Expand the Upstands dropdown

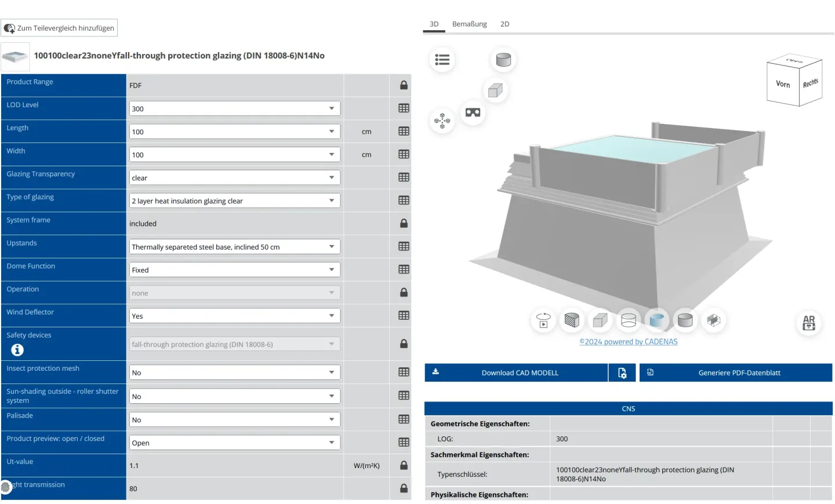pos(234,247)
